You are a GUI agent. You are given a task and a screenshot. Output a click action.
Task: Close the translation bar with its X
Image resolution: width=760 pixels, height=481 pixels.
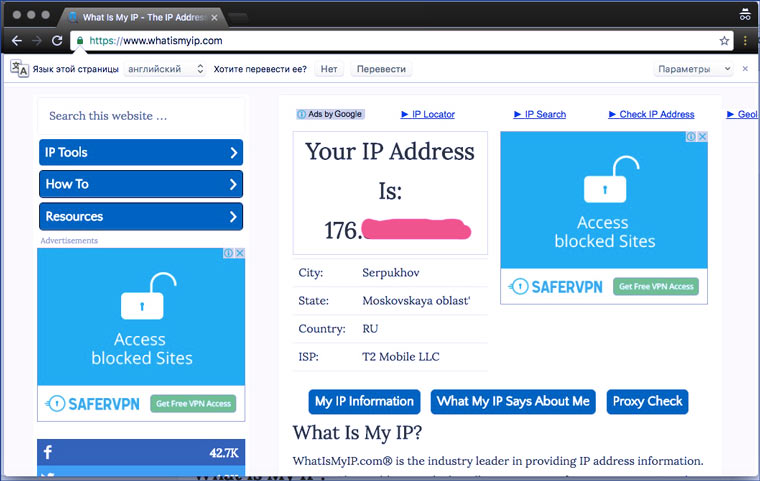pyautogui.click(x=745, y=69)
